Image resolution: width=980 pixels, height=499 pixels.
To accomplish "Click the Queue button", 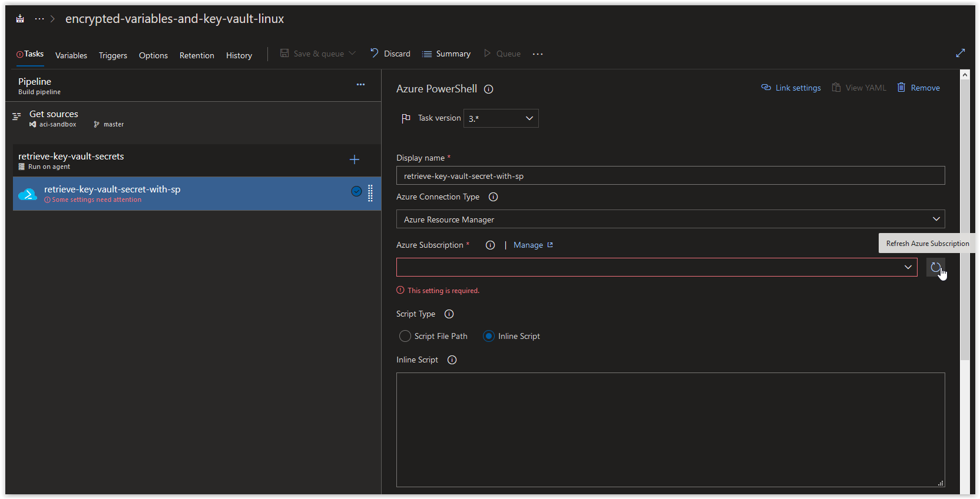I will click(x=502, y=54).
